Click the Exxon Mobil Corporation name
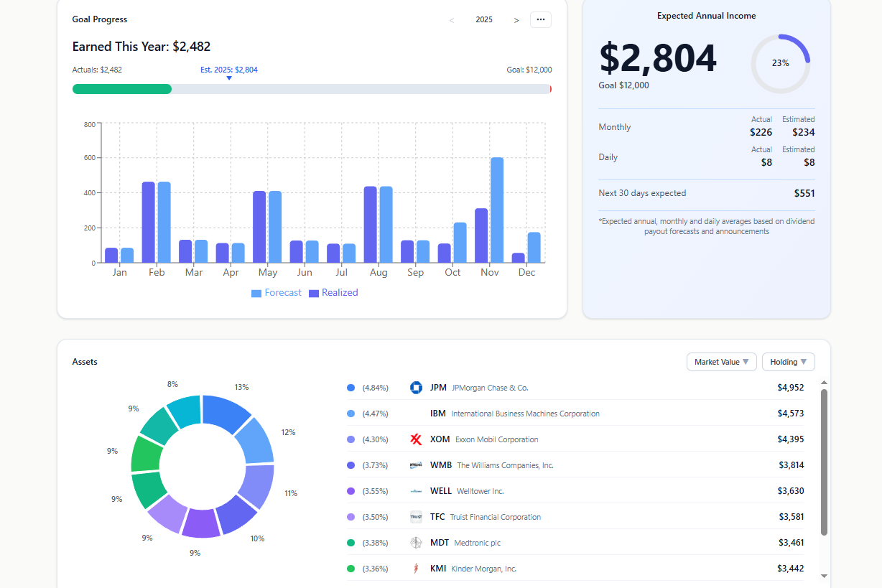This screenshot has height=588, width=882. point(496,439)
